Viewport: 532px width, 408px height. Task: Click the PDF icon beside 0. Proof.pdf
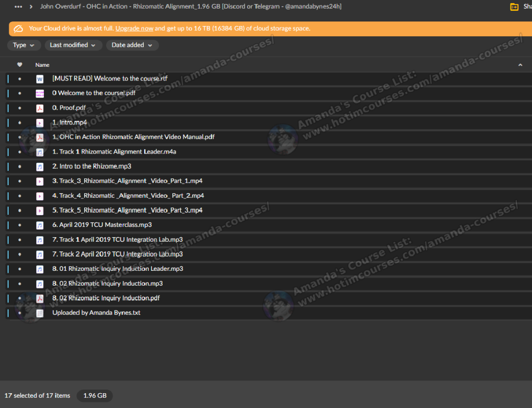click(x=40, y=108)
